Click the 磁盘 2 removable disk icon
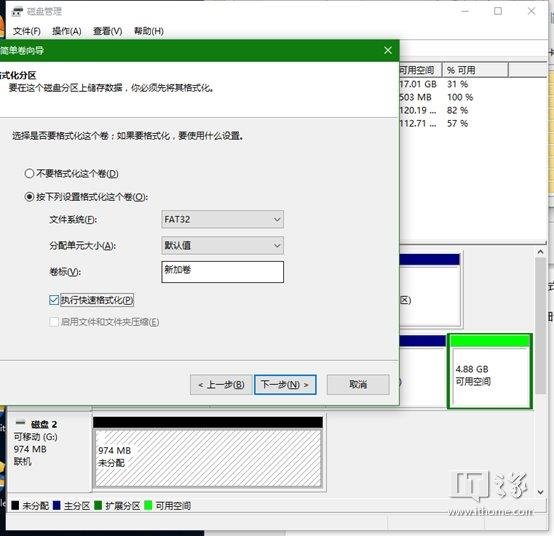 coord(21,423)
